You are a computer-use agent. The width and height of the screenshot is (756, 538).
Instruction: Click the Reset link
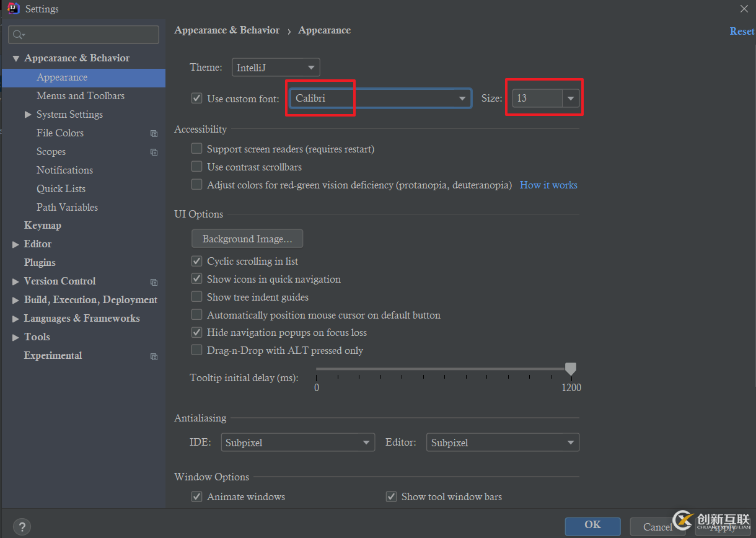tap(742, 31)
